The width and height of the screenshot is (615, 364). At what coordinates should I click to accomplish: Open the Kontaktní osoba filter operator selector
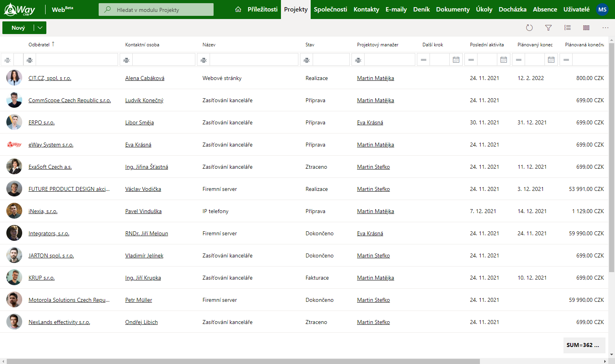(x=126, y=60)
